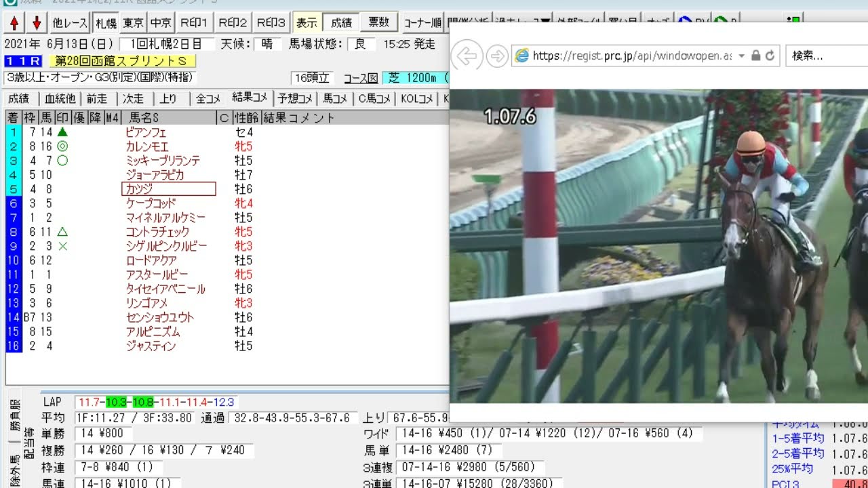Select horse カツジ in results list
The width and height of the screenshot is (868, 488).
tap(168, 189)
